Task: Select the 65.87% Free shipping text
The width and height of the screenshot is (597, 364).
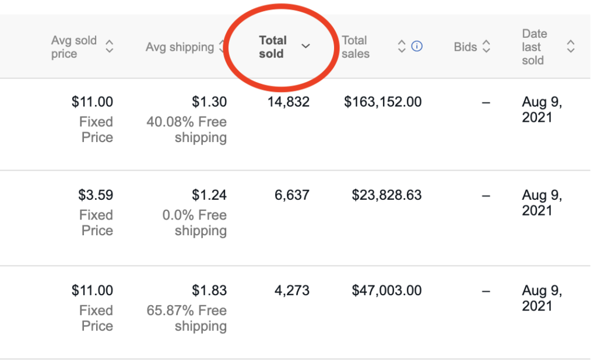Action: point(187,319)
